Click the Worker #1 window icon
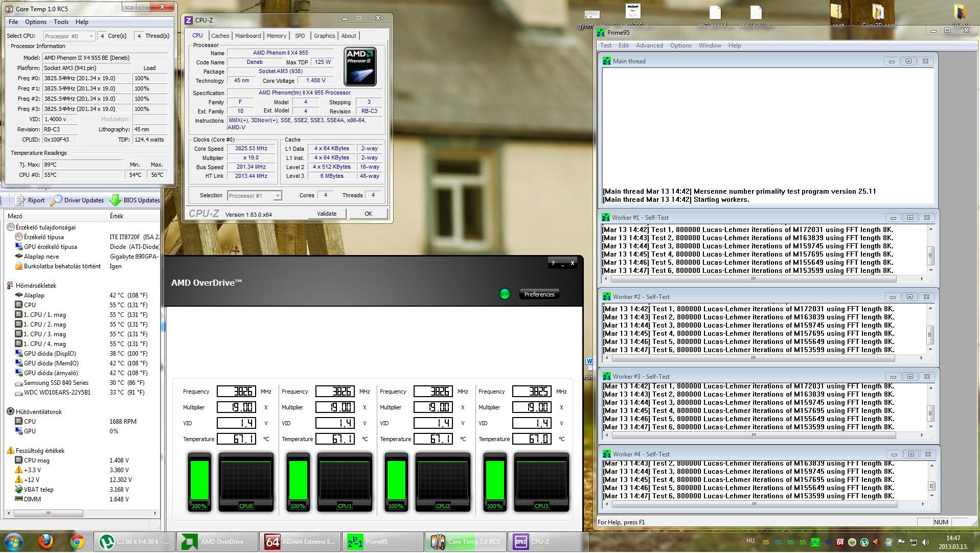Image resolution: width=980 pixels, height=553 pixels. (x=606, y=217)
